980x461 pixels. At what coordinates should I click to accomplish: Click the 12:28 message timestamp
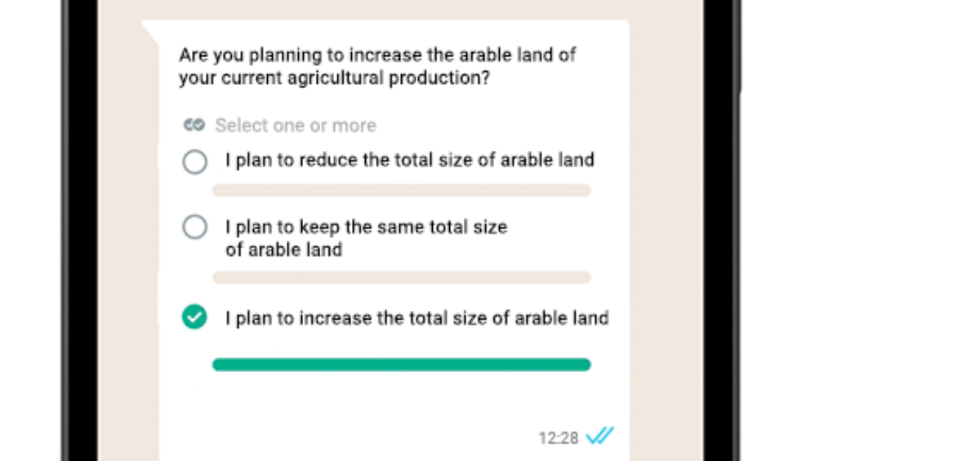pyautogui.click(x=558, y=438)
